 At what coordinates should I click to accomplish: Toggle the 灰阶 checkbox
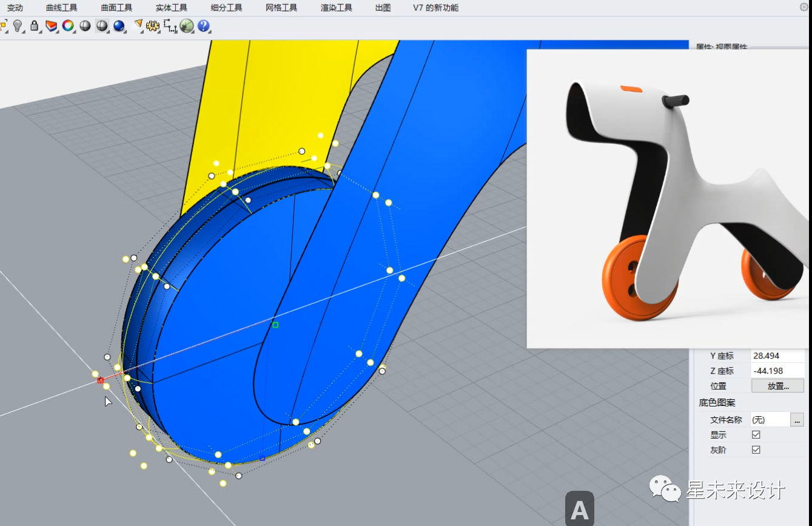point(756,450)
